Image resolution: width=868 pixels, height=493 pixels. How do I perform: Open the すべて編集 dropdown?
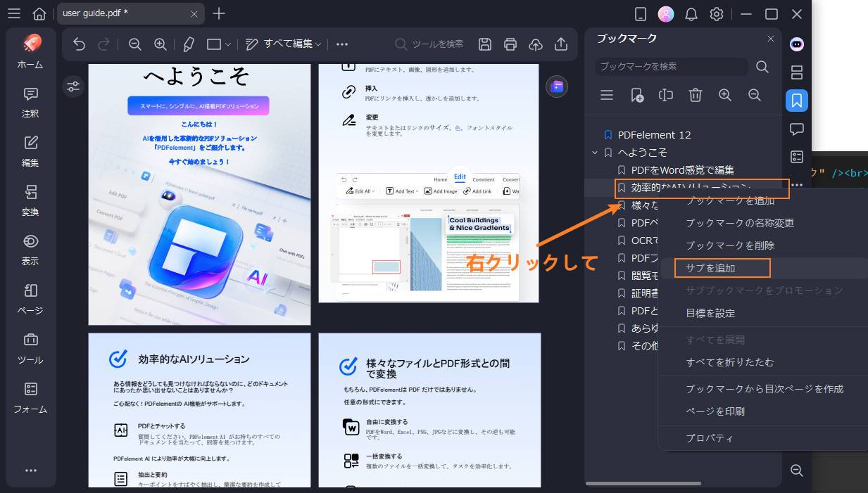click(x=289, y=44)
